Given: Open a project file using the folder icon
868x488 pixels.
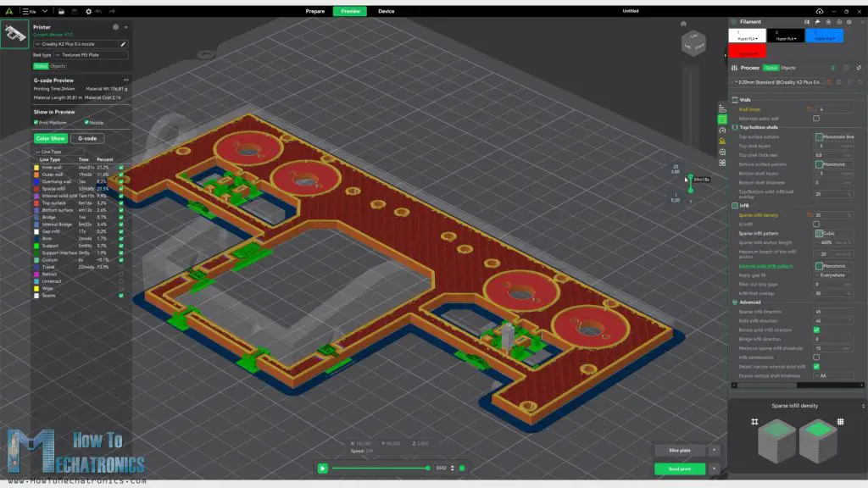Looking at the screenshot, I should [61, 11].
